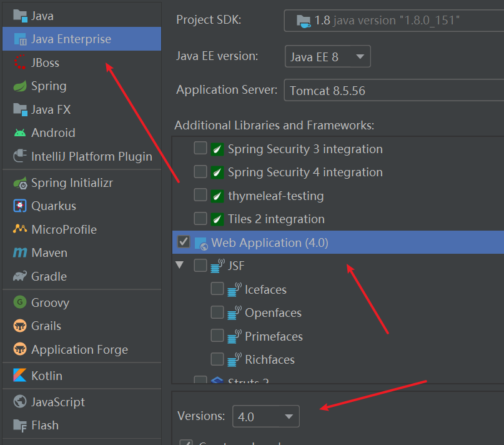
Task: Enable the Spring Security 3 integration checkbox
Action: (200, 149)
